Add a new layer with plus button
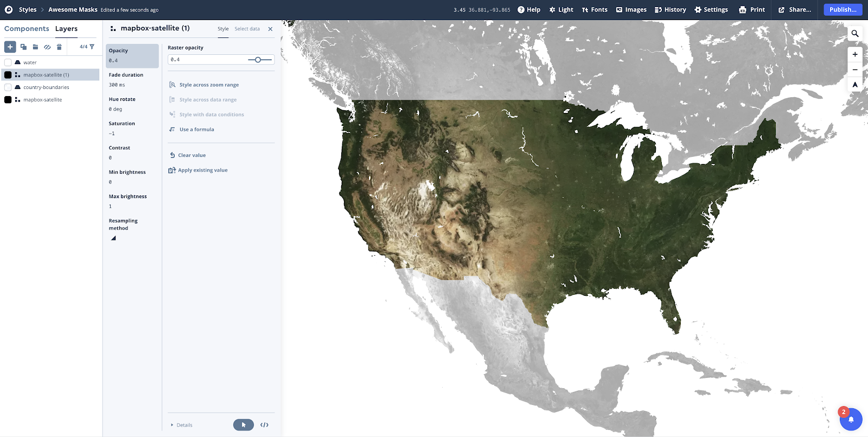Viewport: 868px width, 437px height. coord(10,47)
